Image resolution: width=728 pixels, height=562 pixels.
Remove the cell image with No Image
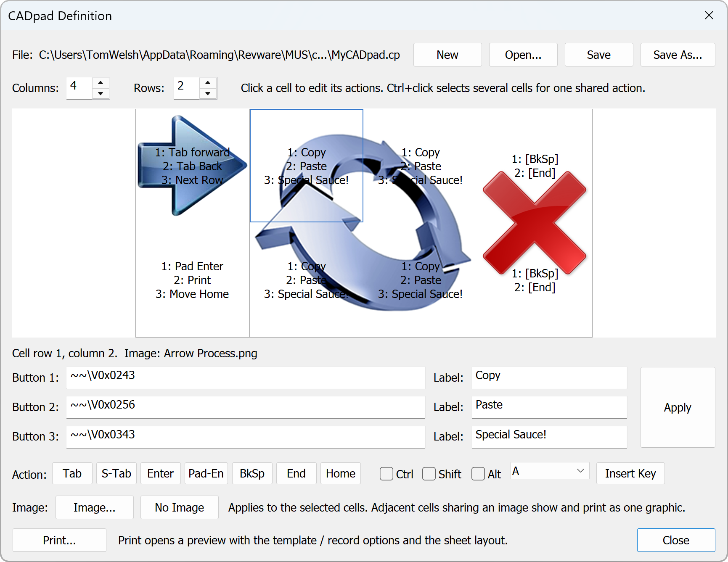(180, 507)
